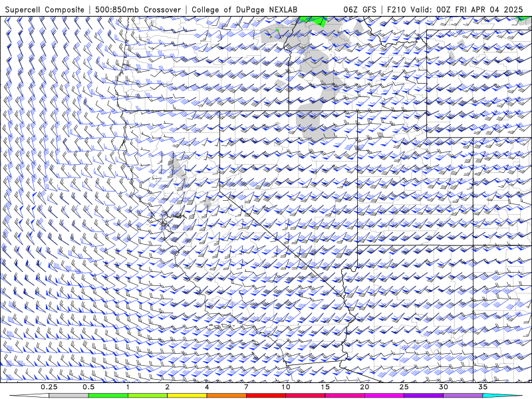Click the "25" legend value label
Screen dimensions: 532x399
404,387
